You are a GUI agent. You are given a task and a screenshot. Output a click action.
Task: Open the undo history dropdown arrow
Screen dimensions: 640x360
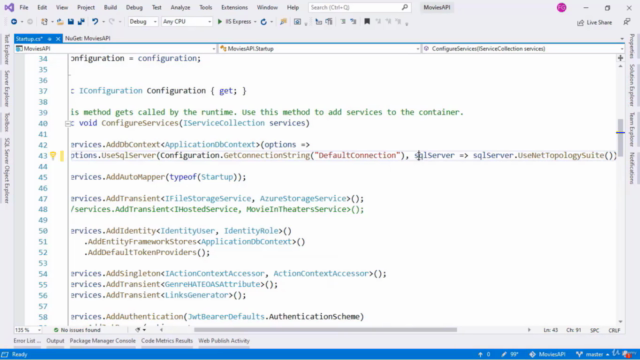coord(103,22)
